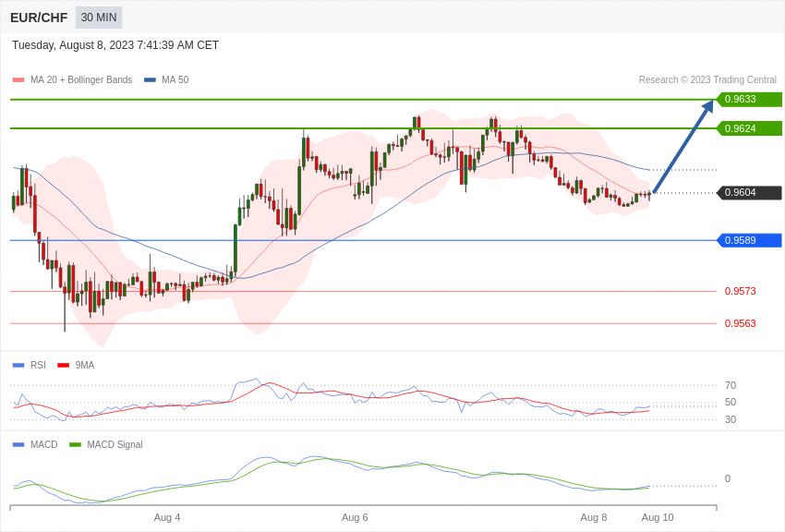Viewport: 785px width, 532px height.
Task: Click the 'Aug 8' date axis label
Action: pyautogui.click(x=594, y=517)
